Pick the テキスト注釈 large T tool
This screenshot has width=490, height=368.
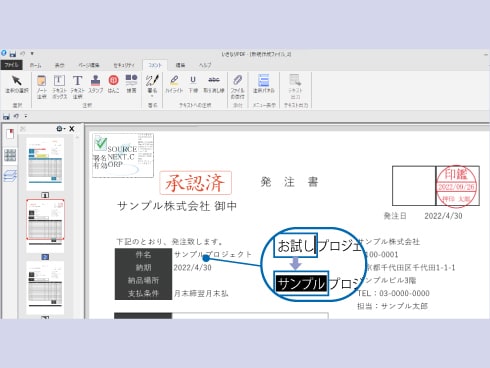(77, 87)
